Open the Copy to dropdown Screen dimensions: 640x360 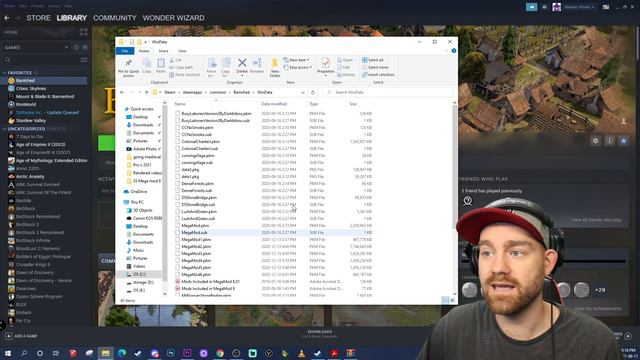pos(226,67)
